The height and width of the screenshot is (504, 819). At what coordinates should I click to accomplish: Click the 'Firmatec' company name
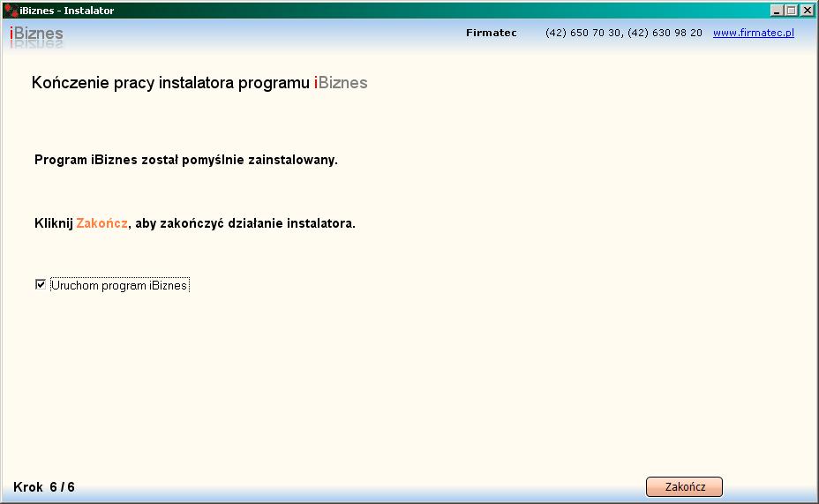pos(491,33)
